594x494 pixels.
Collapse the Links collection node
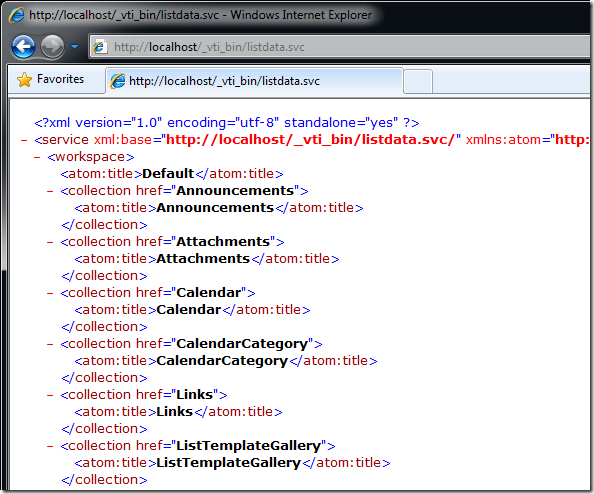(50, 395)
